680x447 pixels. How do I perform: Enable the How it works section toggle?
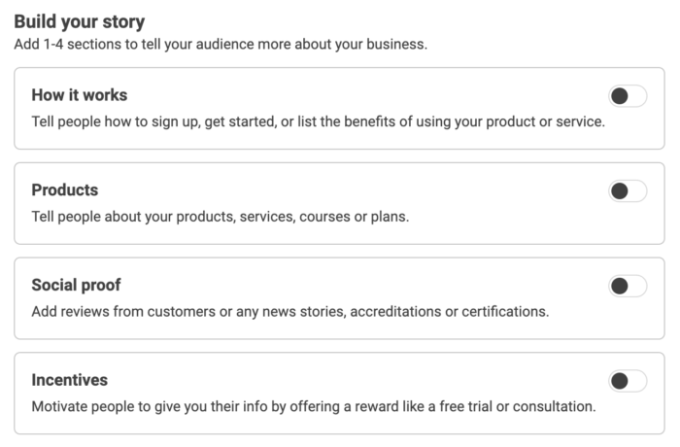click(x=628, y=96)
